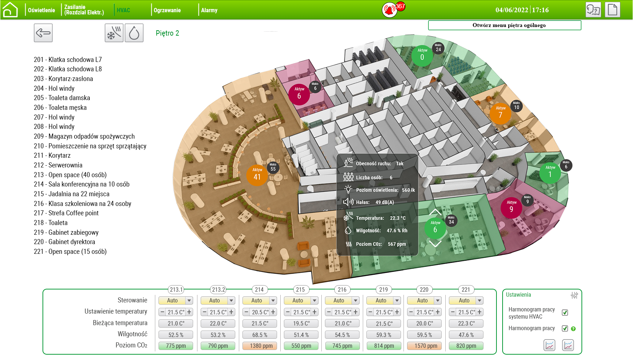The width and height of the screenshot is (633, 364).
Task: Open the document report icon
Action: (x=612, y=10)
